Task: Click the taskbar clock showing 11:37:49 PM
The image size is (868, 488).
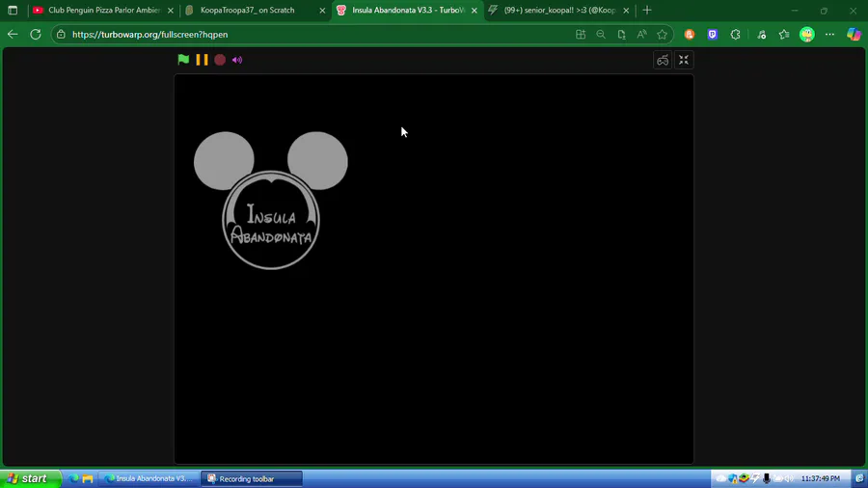Action: (x=821, y=478)
